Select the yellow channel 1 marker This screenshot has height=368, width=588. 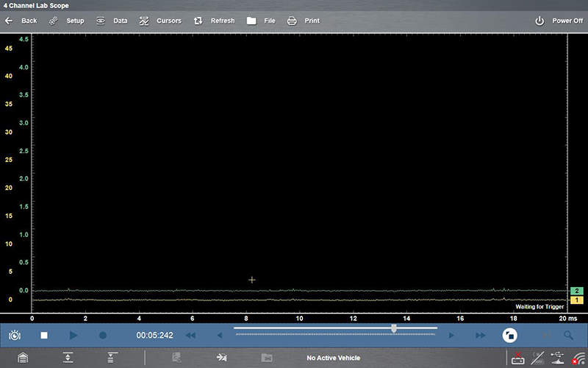pos(577,300)
